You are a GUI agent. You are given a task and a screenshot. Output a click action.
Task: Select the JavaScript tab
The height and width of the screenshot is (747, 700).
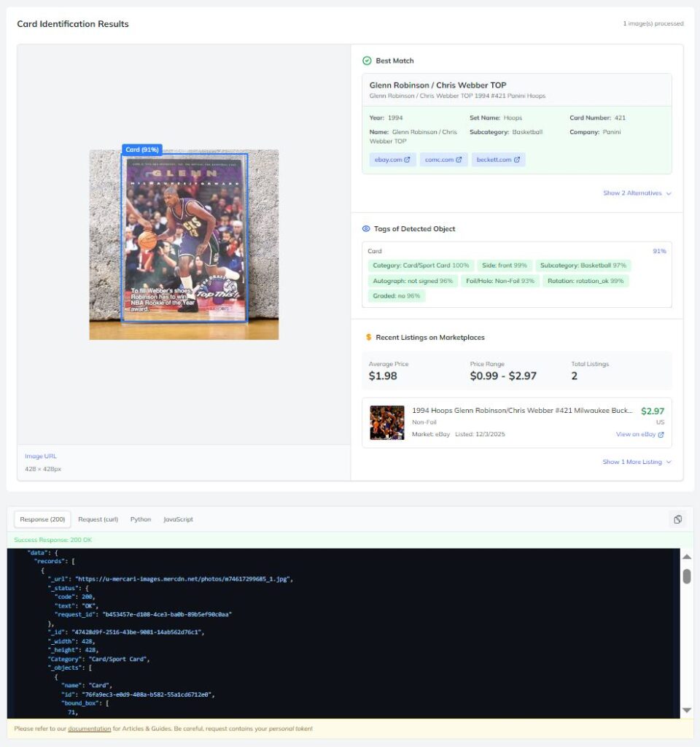coord(178,519)
